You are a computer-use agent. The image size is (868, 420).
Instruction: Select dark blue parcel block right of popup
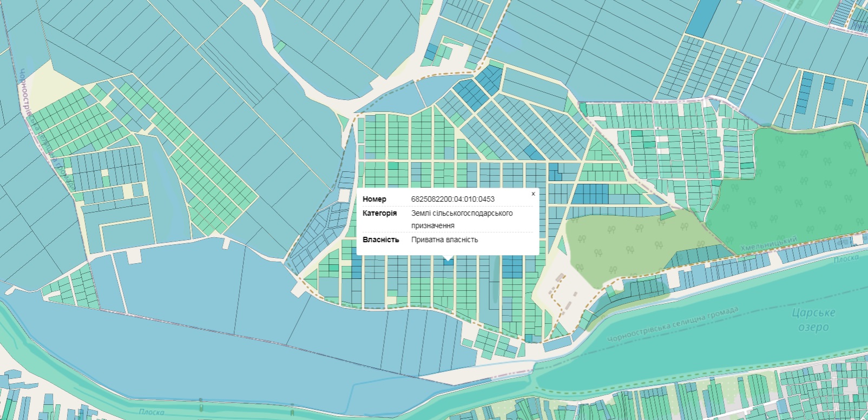coord(590,194)
